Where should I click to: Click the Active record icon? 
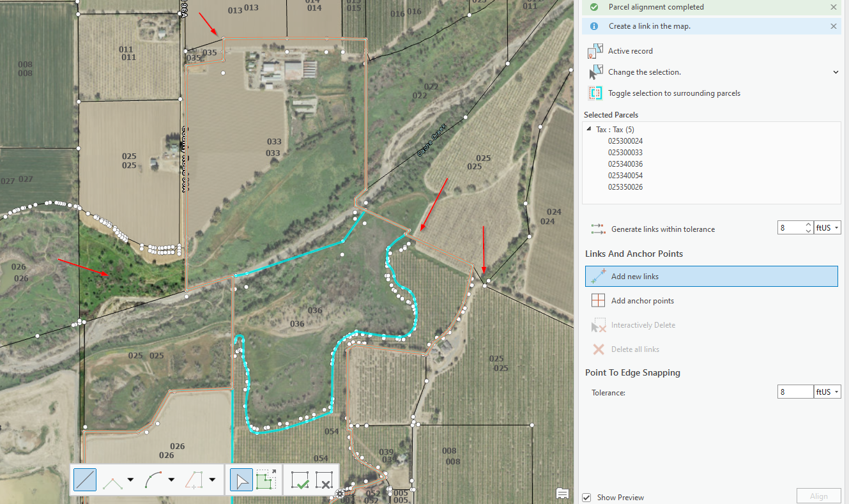tap(595, 50)
